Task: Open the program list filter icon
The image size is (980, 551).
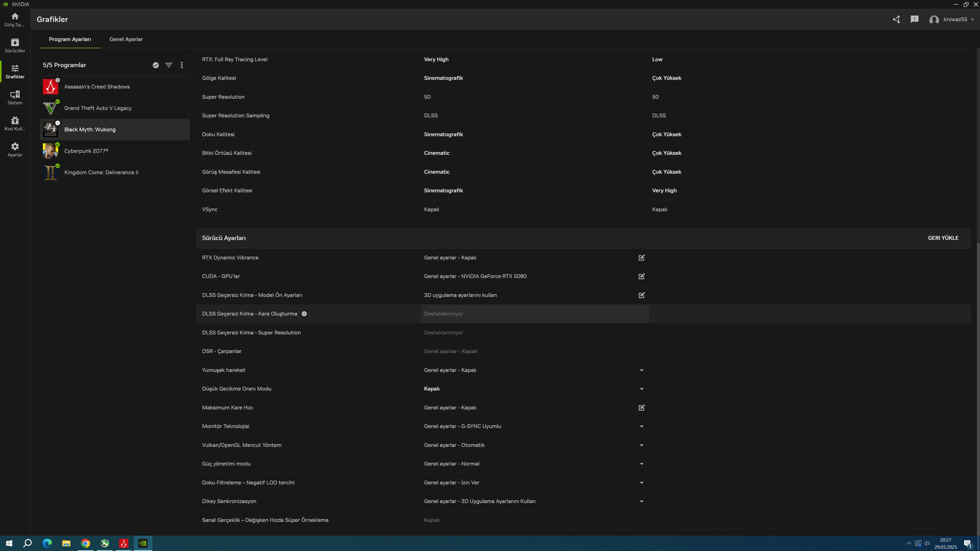Action: click(x=169, y=65)
